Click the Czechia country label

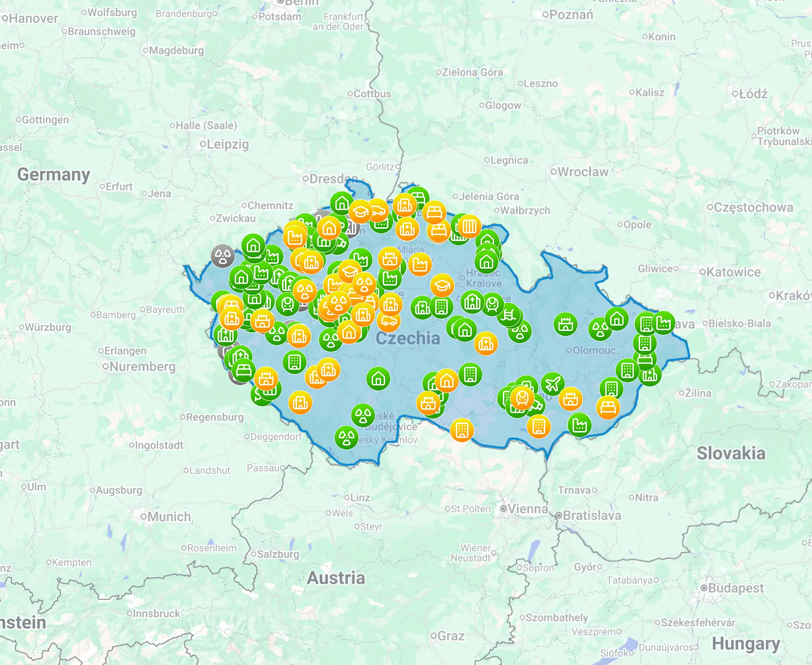click(408, 338)
